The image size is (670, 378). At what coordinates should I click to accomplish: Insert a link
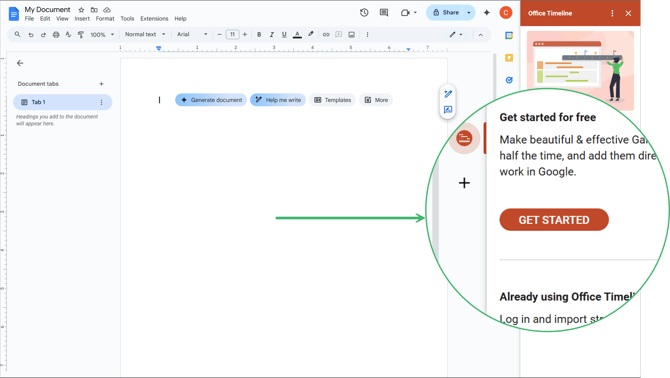326,35
